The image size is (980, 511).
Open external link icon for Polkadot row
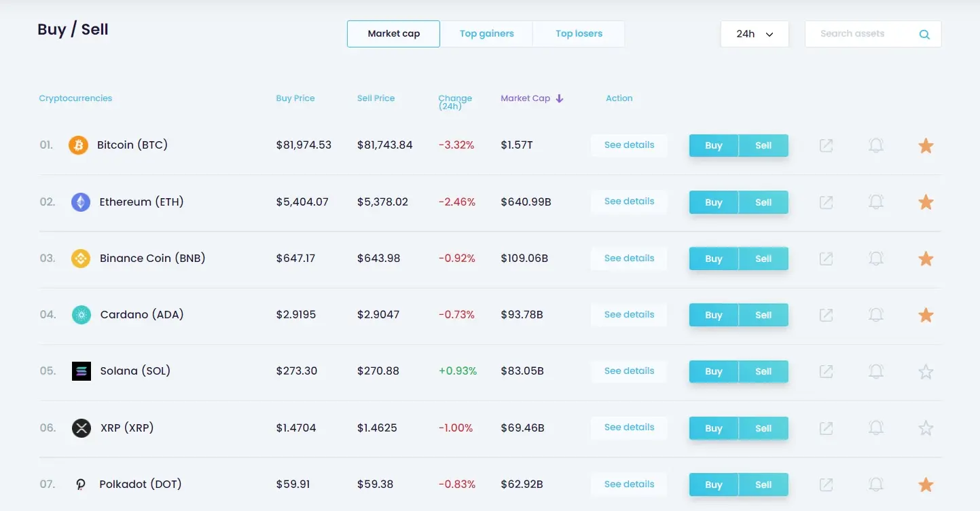[x=826, y=485]
